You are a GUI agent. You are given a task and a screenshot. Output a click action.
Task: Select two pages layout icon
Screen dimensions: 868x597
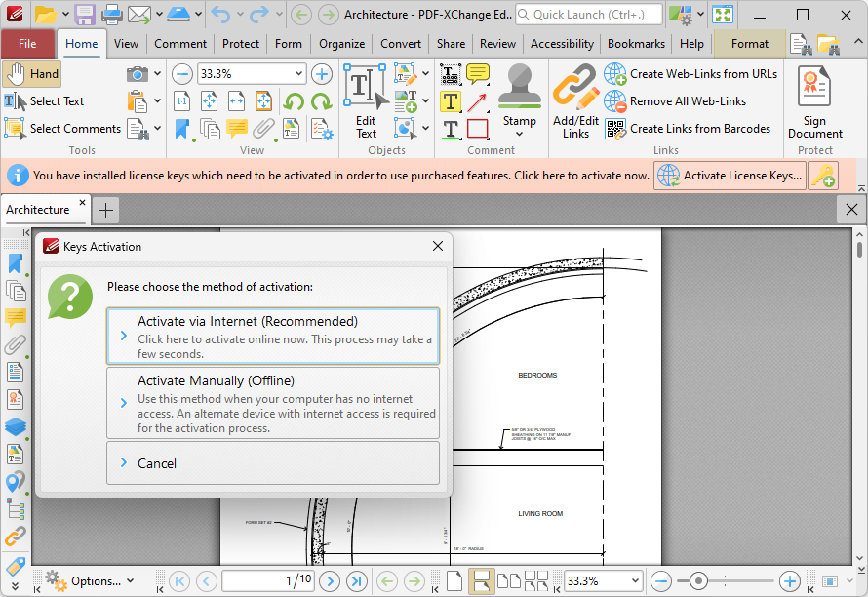coord(509,581)
